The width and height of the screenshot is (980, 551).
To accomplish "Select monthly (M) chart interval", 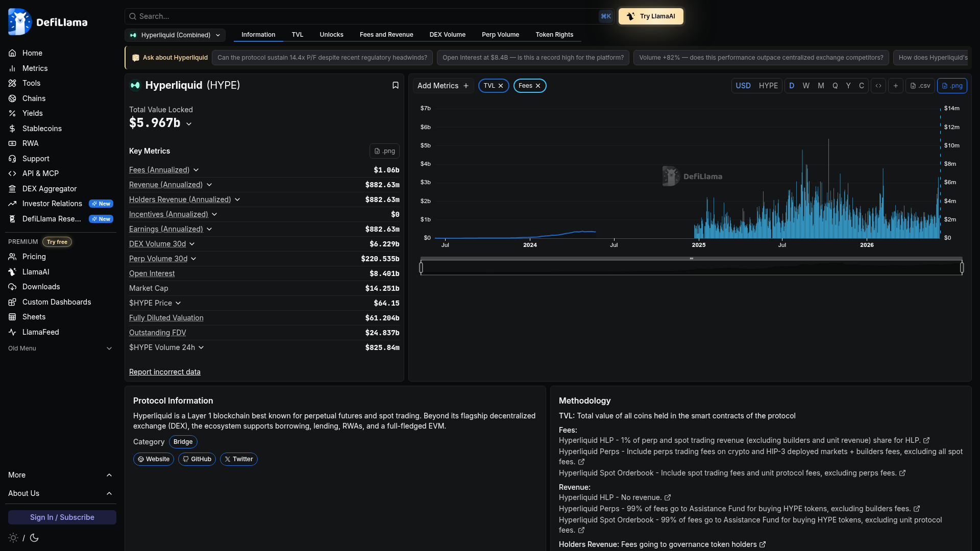I will pyautogui.click(x=821, y=86).
